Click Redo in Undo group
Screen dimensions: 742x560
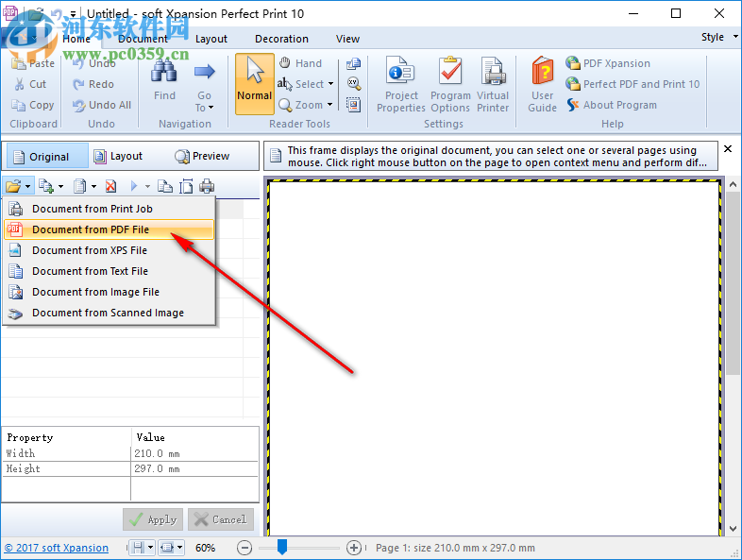click(x=93, y=84)
